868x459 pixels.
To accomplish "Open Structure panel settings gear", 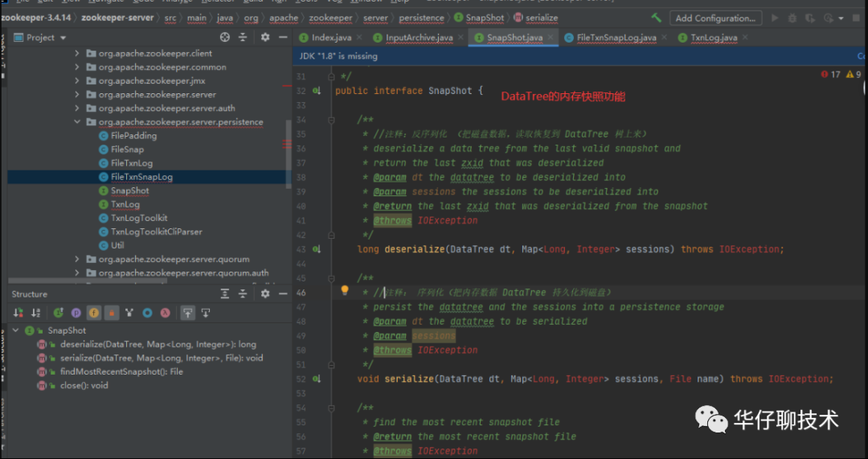I will [265, 294].
